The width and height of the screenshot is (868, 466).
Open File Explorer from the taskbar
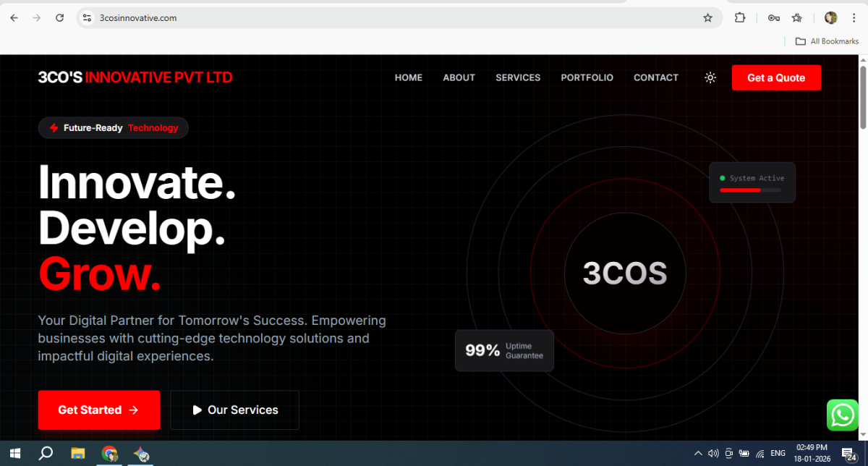[78, 454]
